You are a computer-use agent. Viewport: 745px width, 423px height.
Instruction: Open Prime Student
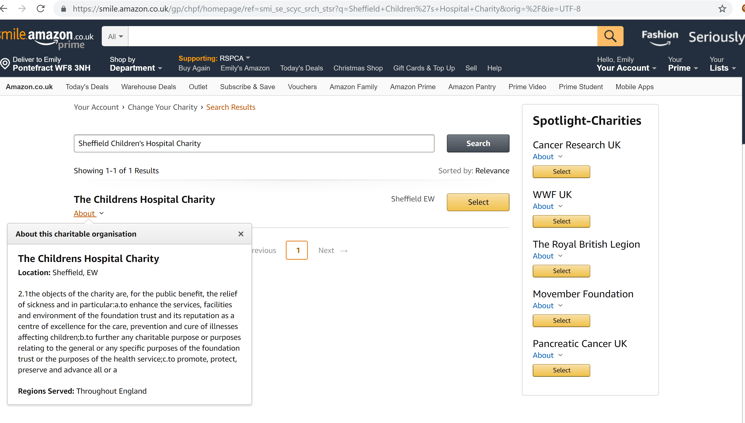tap(581, 87)
